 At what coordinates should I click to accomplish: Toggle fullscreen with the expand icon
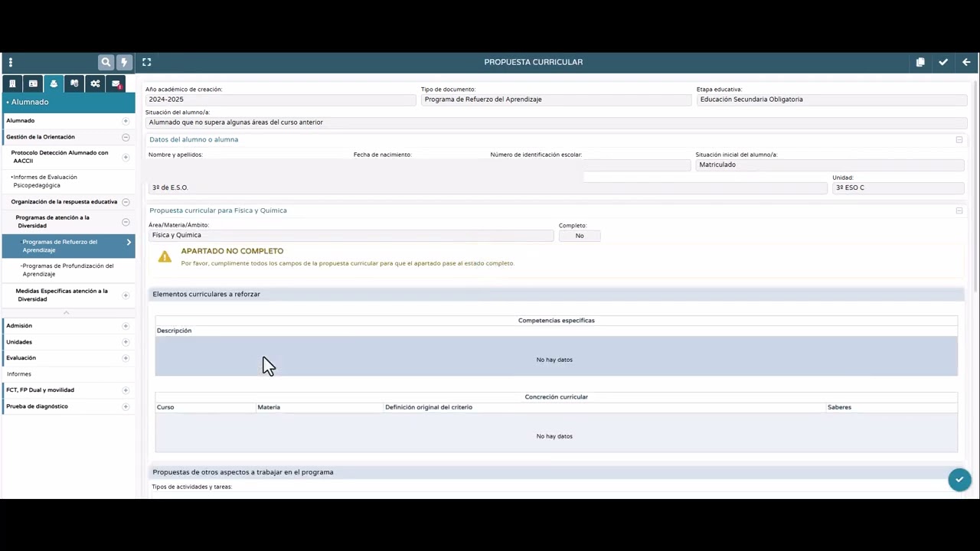pyautogui.click(x=147, y=63)
